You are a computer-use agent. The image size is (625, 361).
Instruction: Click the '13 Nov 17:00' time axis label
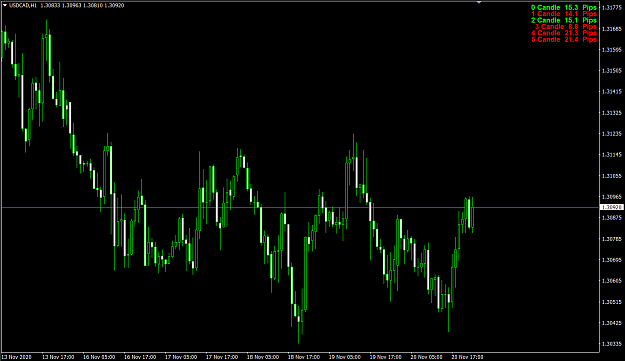(58, 357)
